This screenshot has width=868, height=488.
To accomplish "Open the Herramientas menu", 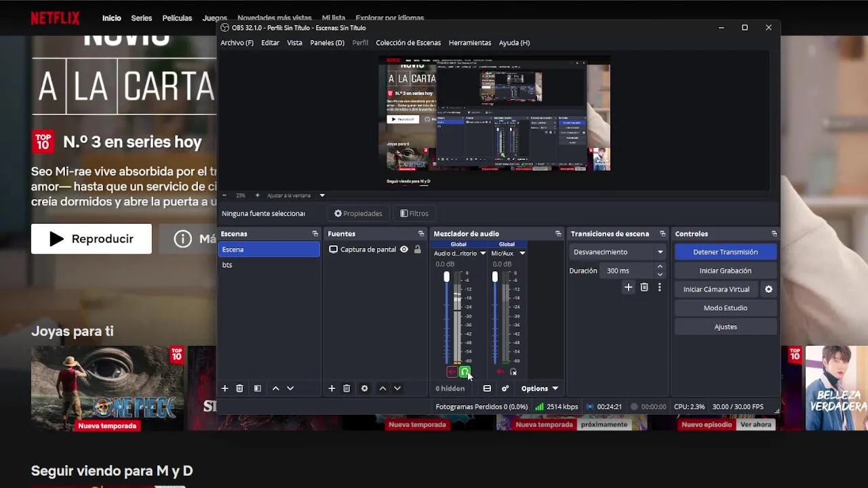I will [x=470, y=43].
